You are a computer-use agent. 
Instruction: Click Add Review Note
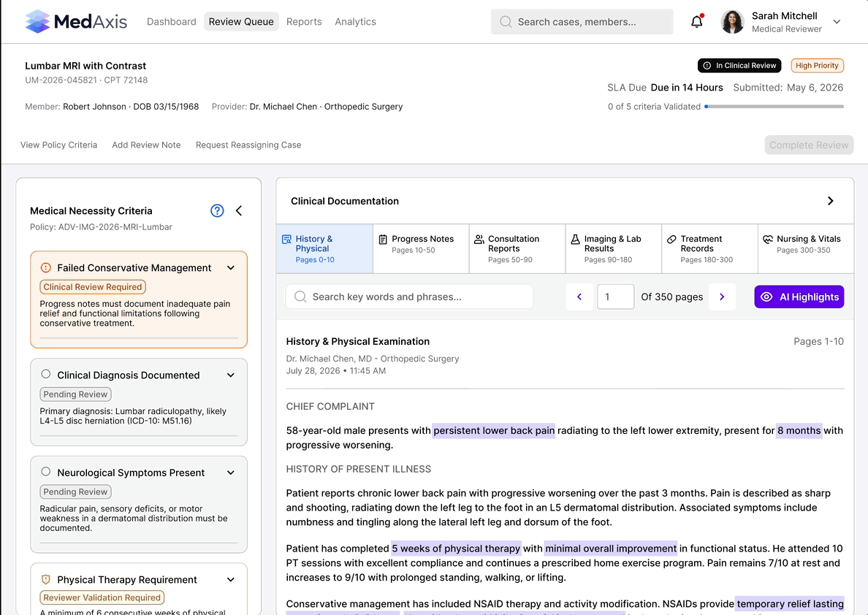[146, 145]
